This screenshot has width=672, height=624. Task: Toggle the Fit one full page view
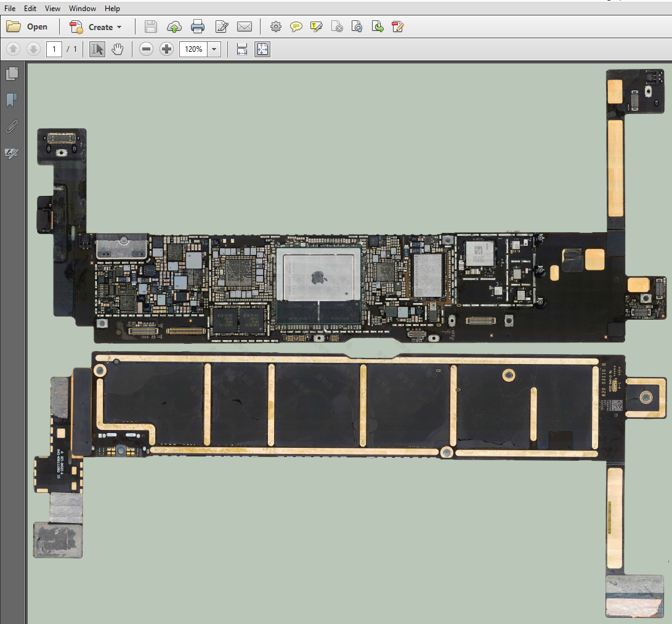(262, 49)
